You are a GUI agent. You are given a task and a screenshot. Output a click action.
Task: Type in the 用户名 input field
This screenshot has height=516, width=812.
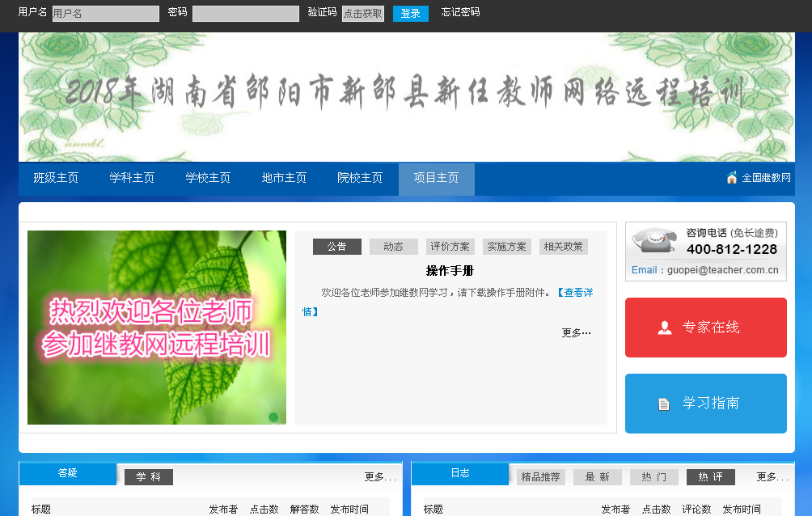[106, 14]
